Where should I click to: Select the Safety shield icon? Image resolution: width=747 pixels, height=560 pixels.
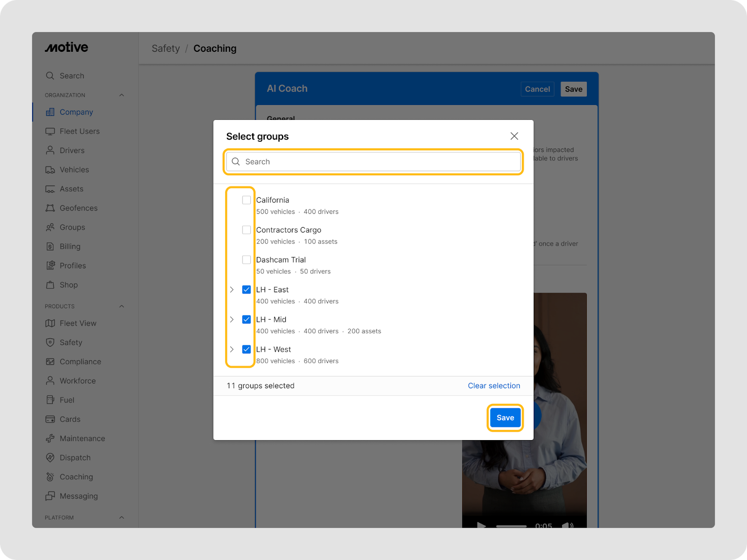click(50, 343)
